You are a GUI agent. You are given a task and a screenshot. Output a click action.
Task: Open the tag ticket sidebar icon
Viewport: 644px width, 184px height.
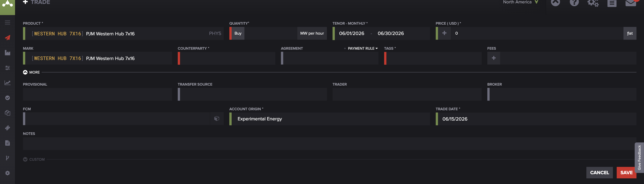pyautogui.click(x=8, y=128)
